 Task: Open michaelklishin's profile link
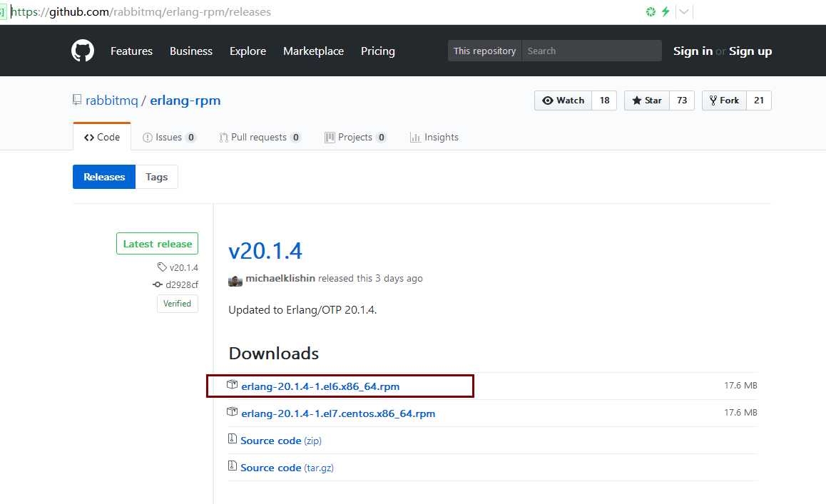[x=280, y=278]
